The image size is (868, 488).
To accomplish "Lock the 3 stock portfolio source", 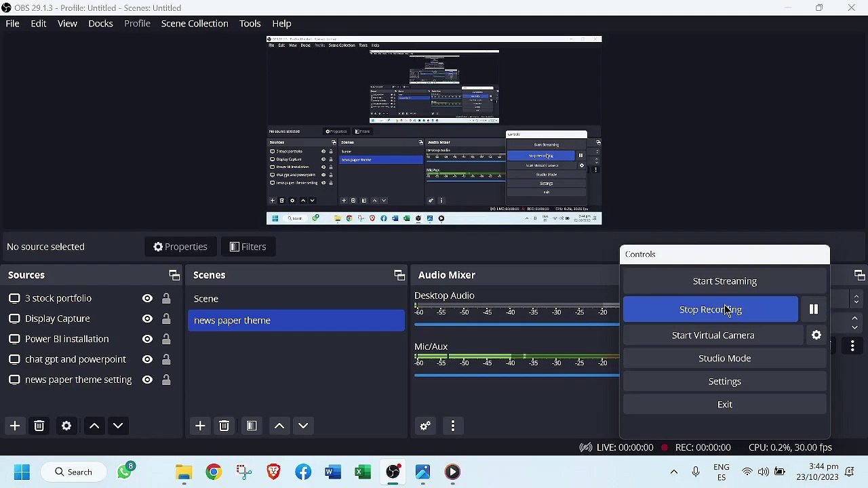I will point(166,298).
